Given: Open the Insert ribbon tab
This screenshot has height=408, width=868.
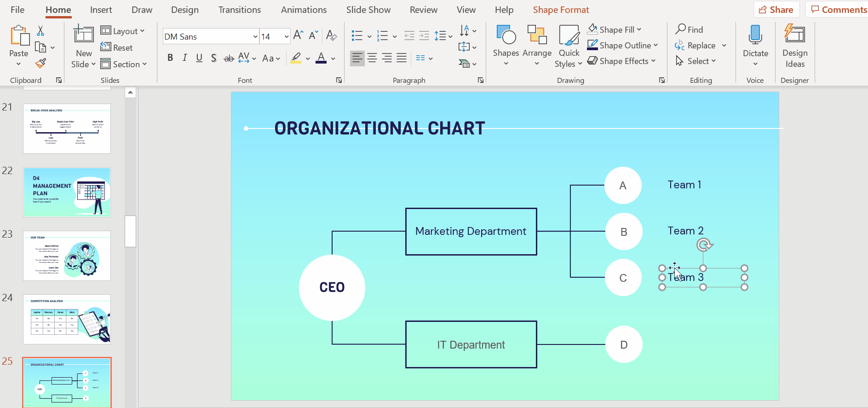Looking at the screenshot, I should point(101,10).
